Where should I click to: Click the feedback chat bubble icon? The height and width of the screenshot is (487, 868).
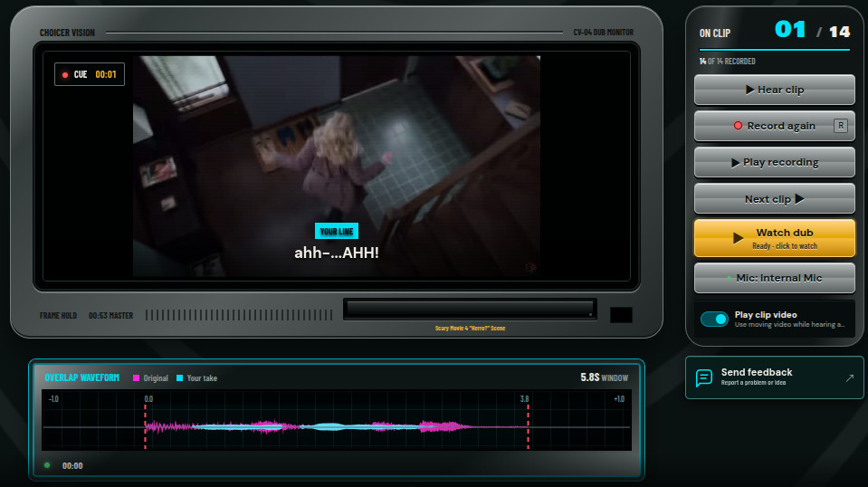703,378
